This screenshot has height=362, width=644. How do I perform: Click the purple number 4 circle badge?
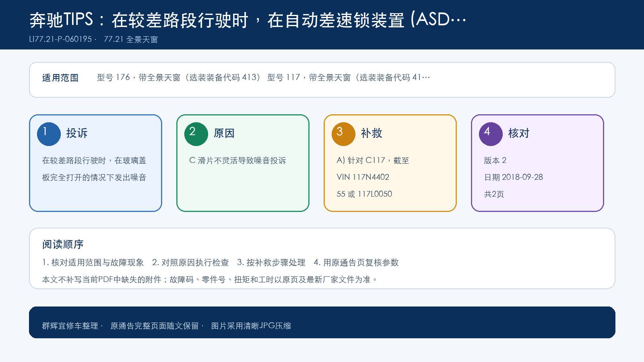point(491,134)
